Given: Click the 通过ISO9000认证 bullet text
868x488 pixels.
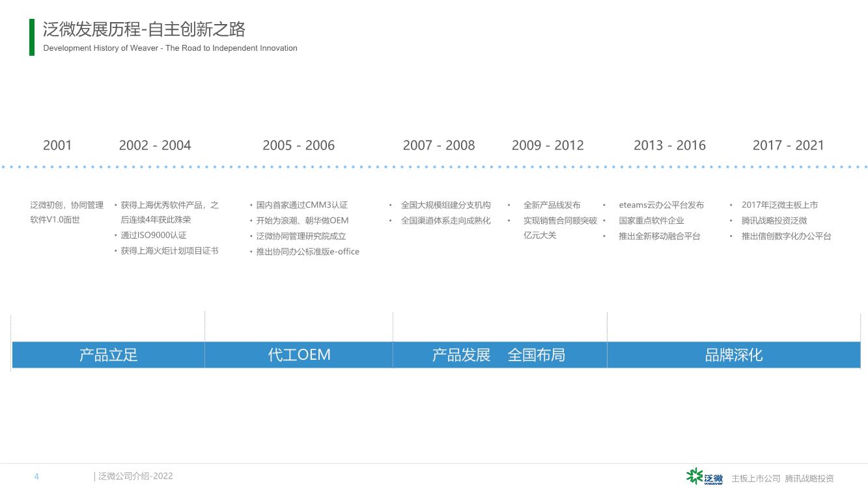Looking at the screenshot, I should coord(153,236).
